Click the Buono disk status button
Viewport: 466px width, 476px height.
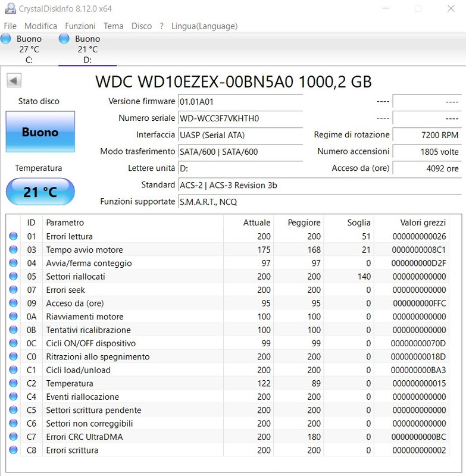tap(40, 131)
